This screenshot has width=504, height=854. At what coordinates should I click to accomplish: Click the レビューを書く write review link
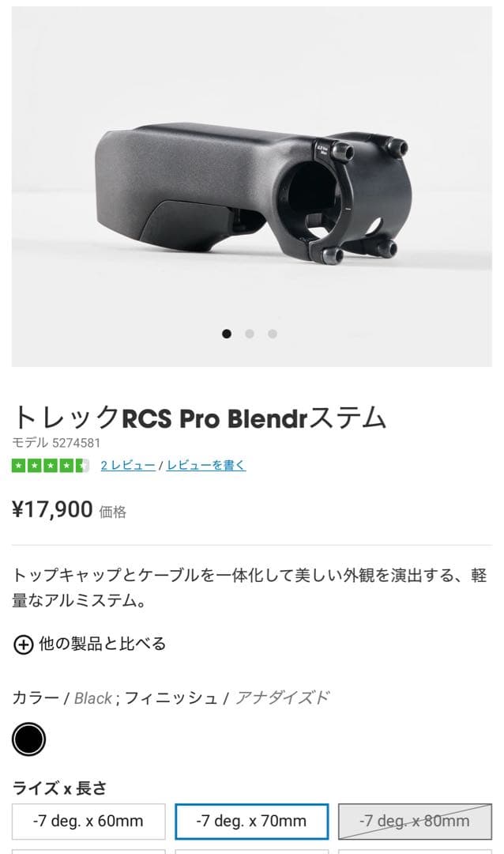pyautogui.click(x=205, y=466)
